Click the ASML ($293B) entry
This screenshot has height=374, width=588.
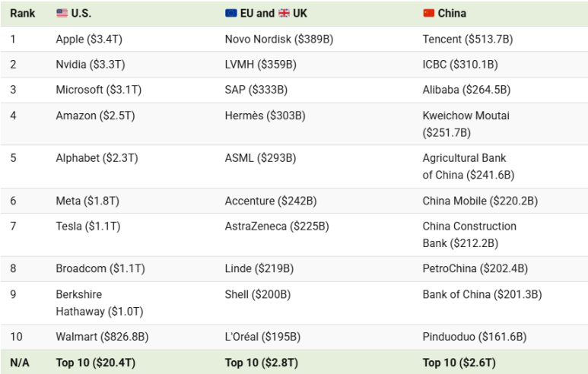pyautogui.click(x=261, y=158)
